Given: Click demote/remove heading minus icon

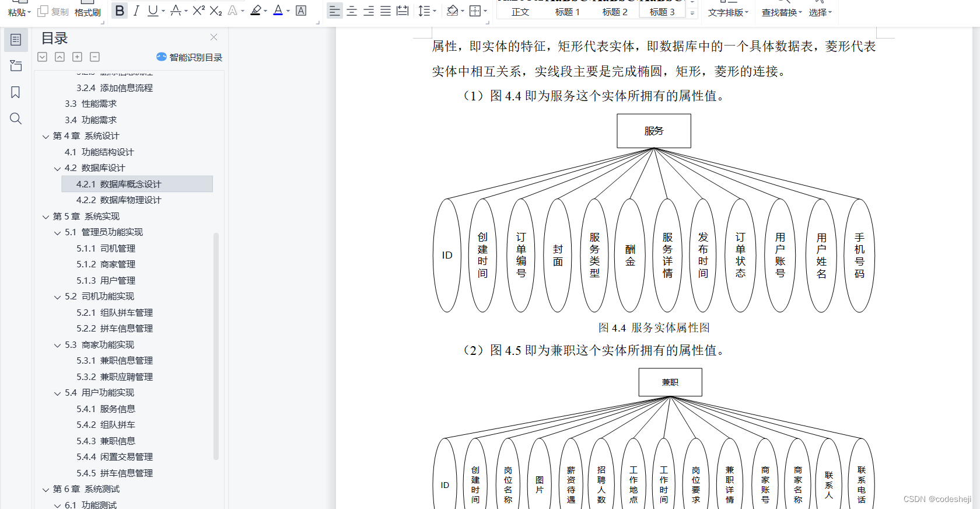Looking at the screenshot, I should click(94, 57).
